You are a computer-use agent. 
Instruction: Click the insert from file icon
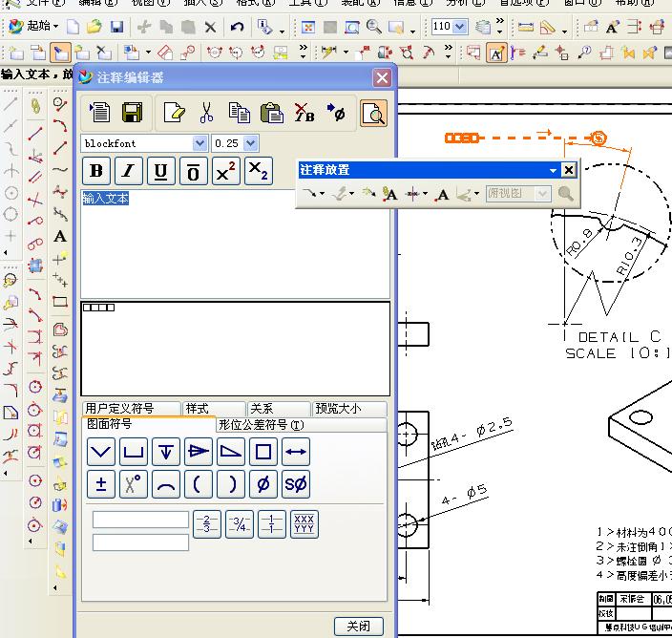click(x=99, y=113)
